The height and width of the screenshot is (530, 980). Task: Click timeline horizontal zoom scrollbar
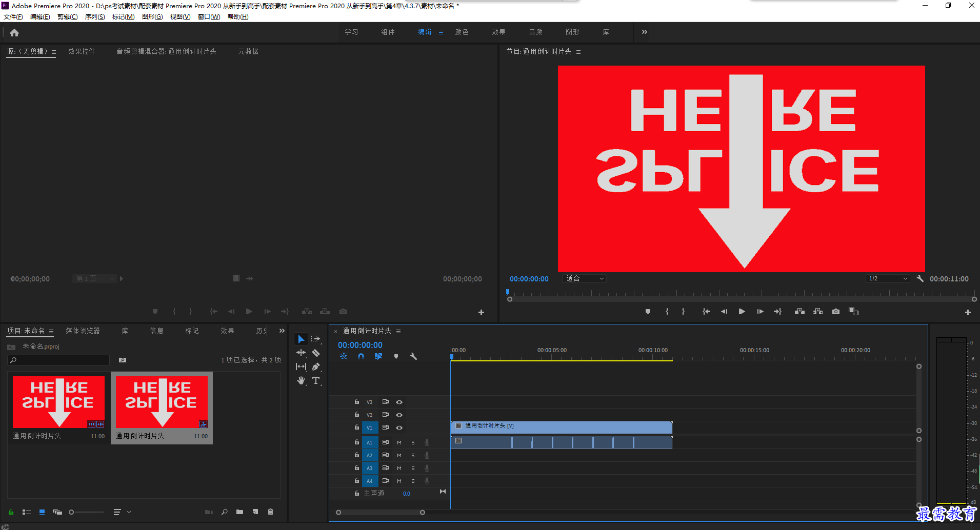[x=380, y=512]
